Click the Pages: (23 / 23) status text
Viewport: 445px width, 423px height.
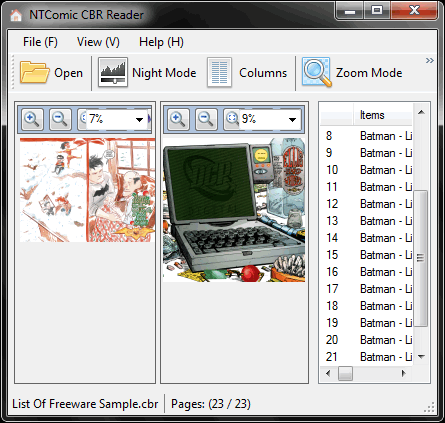211,404
